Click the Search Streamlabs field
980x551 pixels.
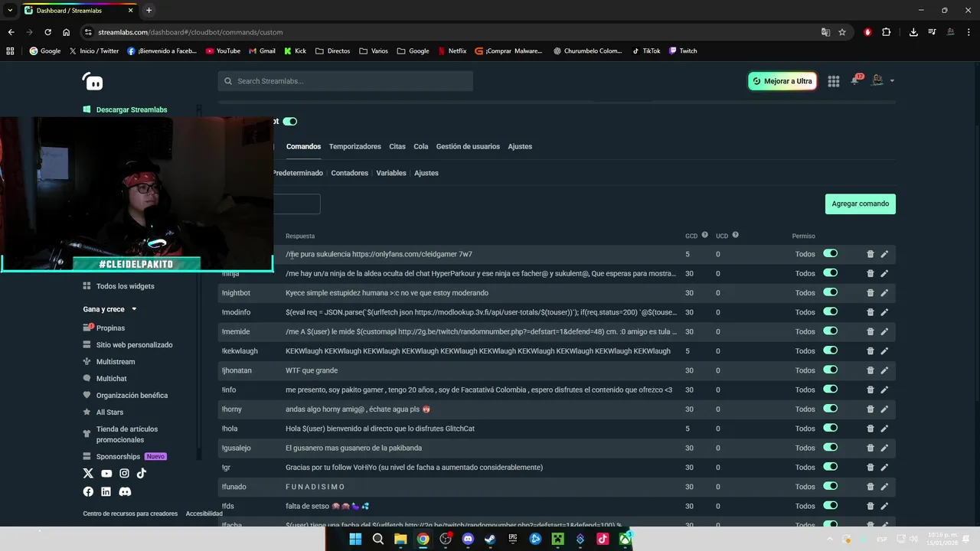tap(345, 81)
